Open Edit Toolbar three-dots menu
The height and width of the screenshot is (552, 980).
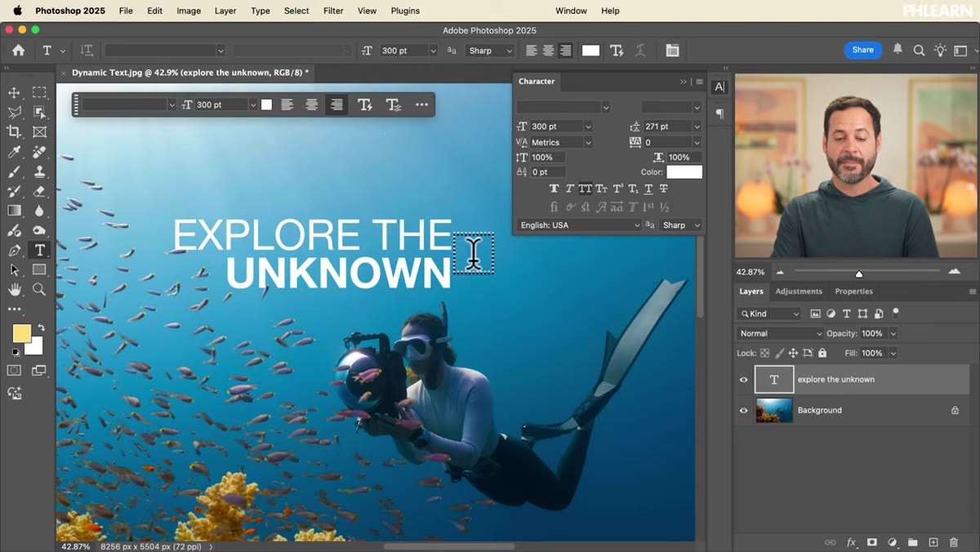14,309
